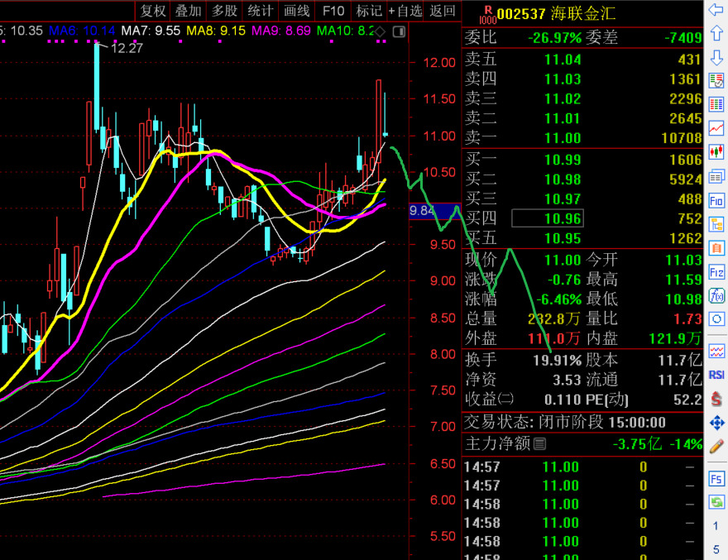The width and height of the screenshot is (728, 560).
Task: Click the 卖三 volume 2296
Action: pyautogui.click(x=685, y=98)
